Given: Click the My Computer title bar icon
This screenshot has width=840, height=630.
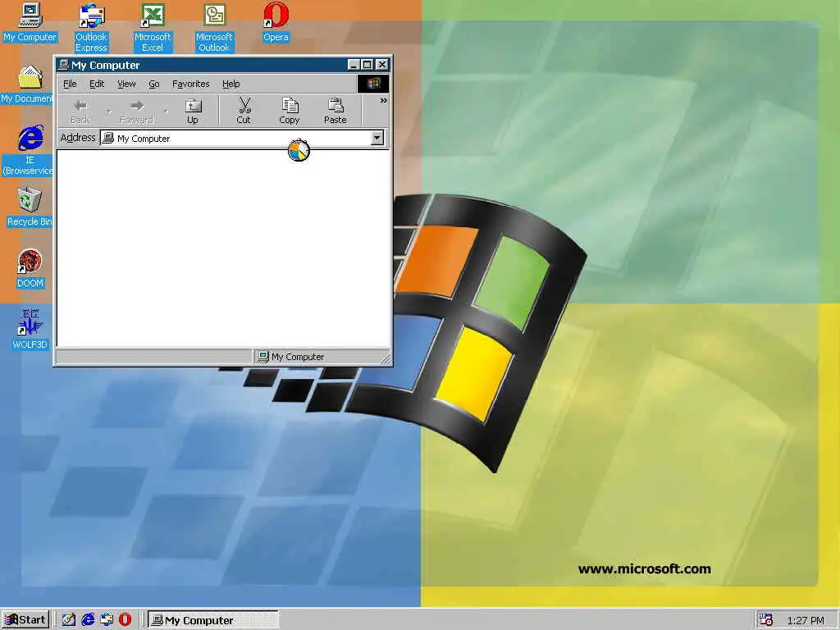Looking at the screenshot, I should (63, 65).
